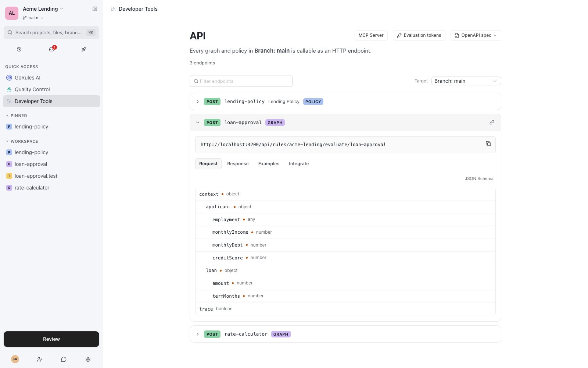Click the MCP Server button

pyautogui.click(x=371, y=35)
